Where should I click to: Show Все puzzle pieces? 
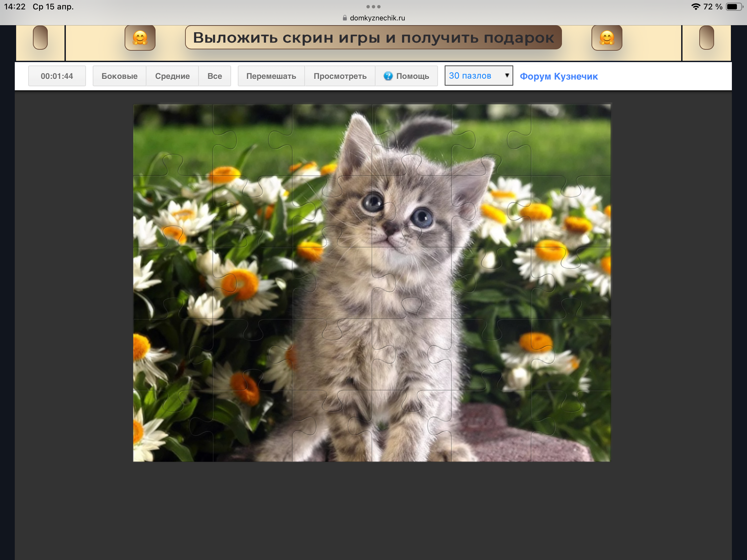[214, 76]
